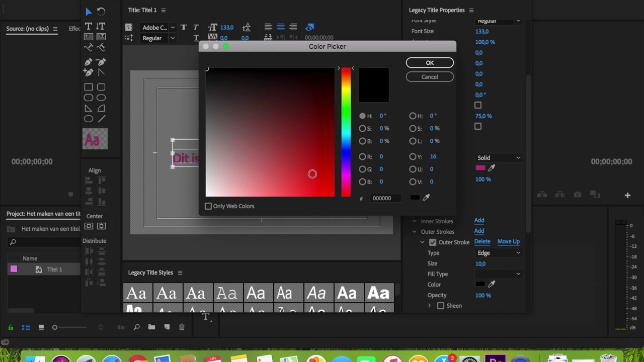Select the Vertical Type tool

click(101, 26)
